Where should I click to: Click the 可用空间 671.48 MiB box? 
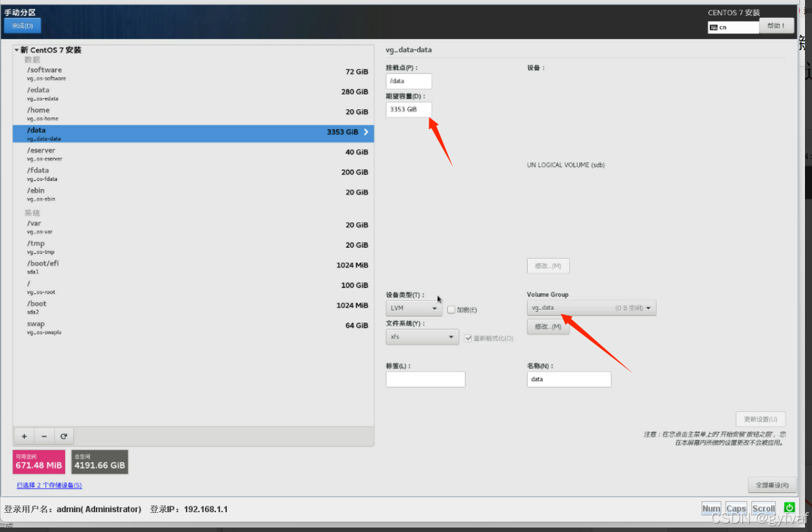[x=39, y=462]
